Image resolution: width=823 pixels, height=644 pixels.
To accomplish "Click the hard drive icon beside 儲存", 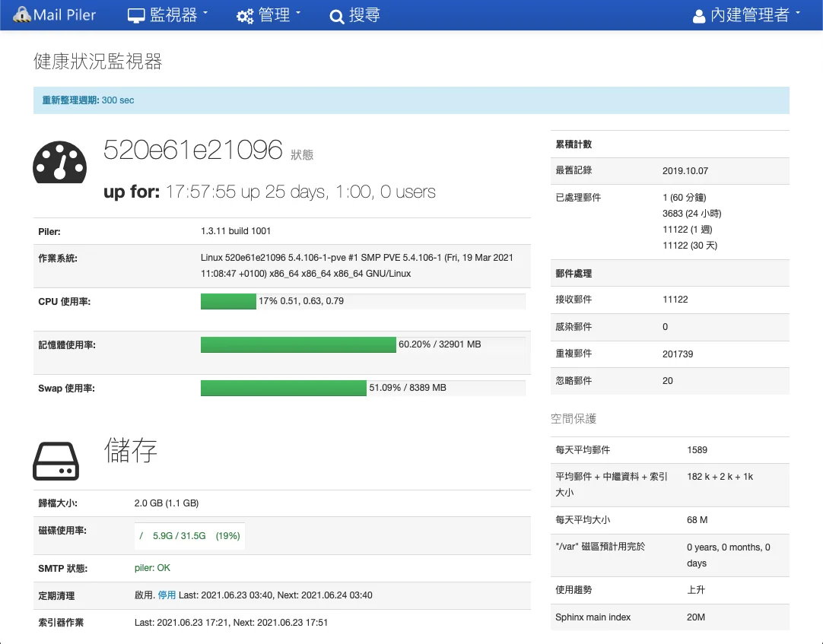I will [56, 461].
